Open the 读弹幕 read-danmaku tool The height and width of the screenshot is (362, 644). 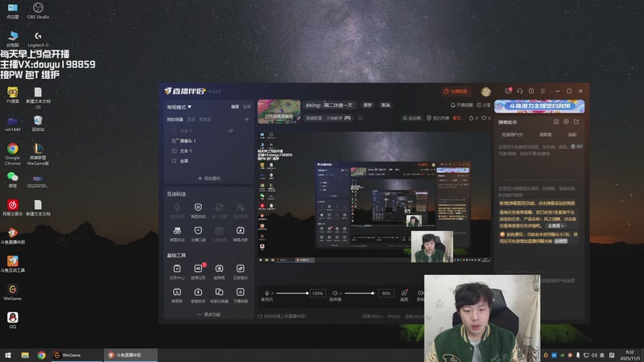click(219, 272)
